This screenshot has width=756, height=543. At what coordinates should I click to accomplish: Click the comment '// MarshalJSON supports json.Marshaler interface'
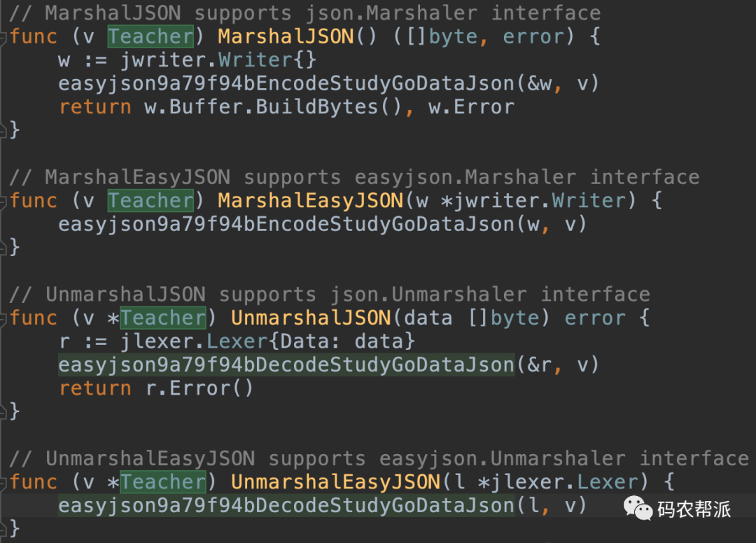[x=305, y=13]
